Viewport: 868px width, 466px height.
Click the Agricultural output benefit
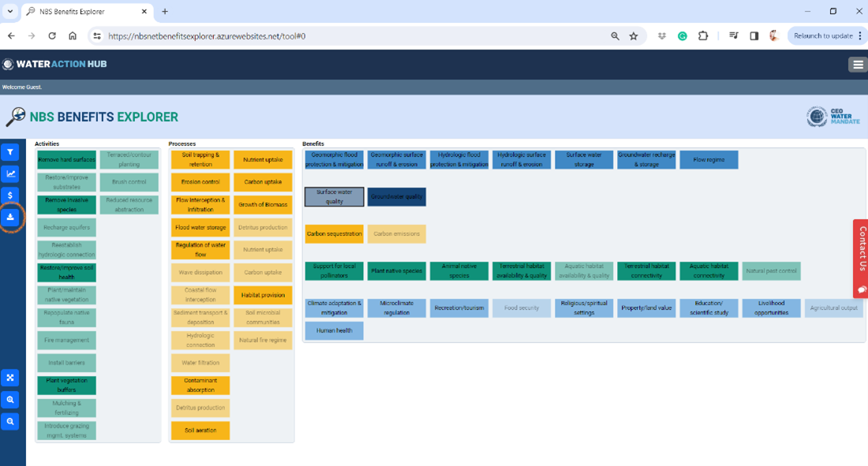[834, 308]
